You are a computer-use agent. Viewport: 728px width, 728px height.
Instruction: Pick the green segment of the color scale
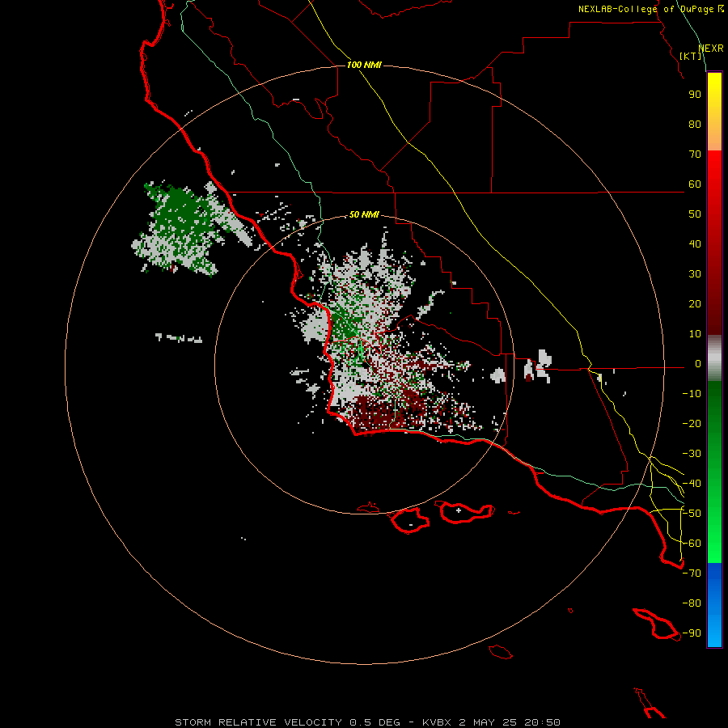[714, 472]
